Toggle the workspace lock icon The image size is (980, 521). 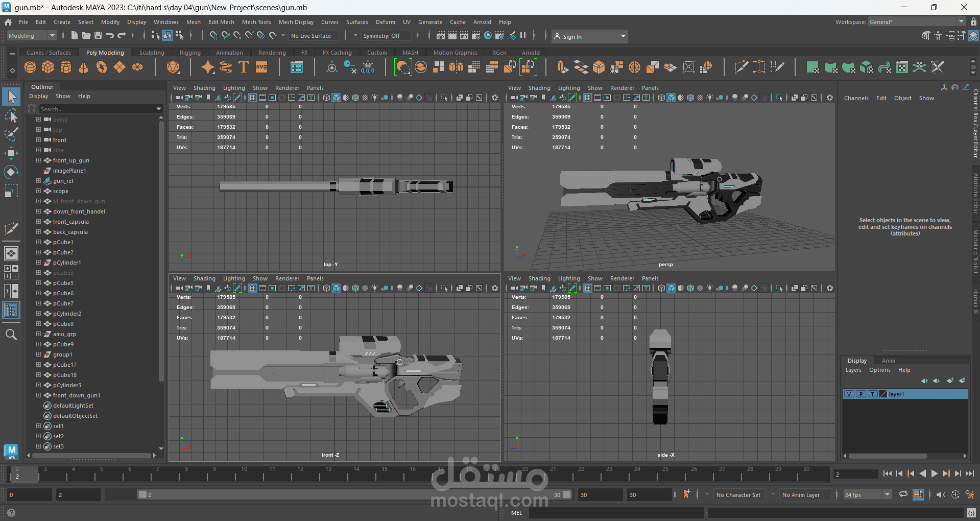point(974,22)
